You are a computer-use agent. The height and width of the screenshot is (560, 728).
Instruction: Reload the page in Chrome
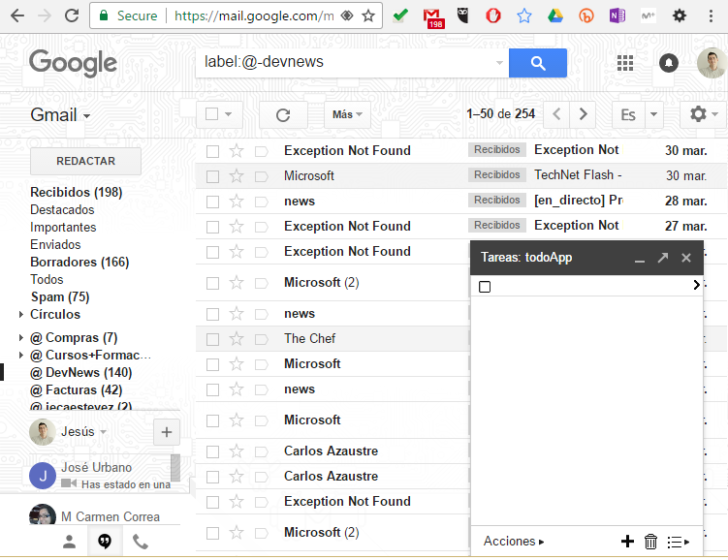click(x=72, y=16)
